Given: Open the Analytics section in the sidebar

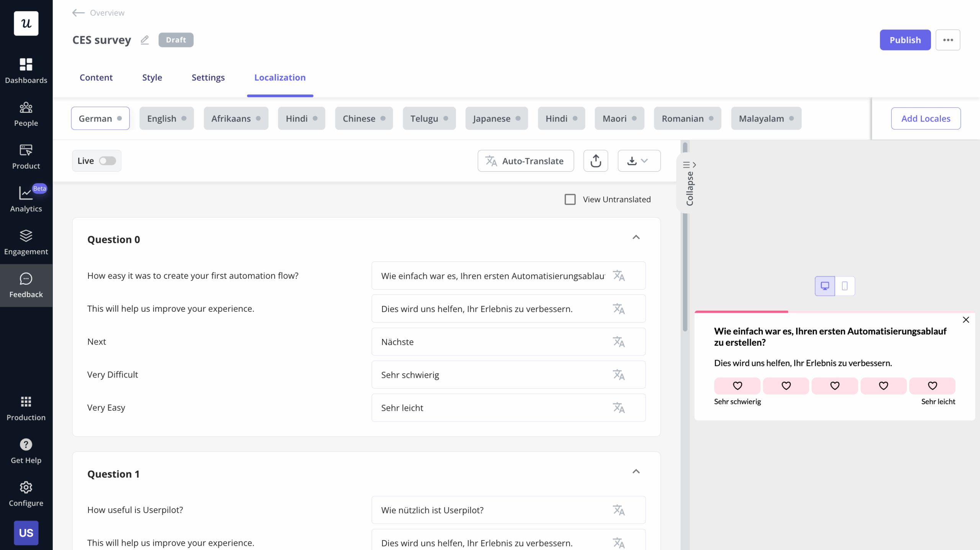Looking at the screenshot, I should 26,198.
